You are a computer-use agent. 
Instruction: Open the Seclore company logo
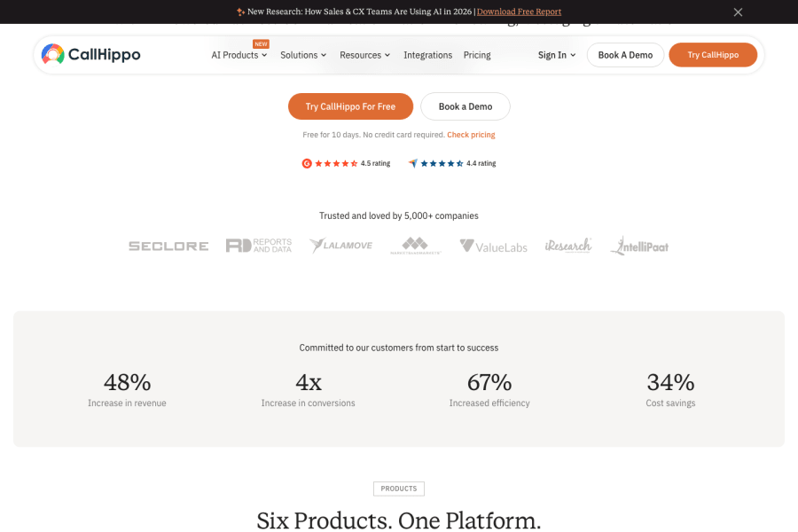[168, 246]
